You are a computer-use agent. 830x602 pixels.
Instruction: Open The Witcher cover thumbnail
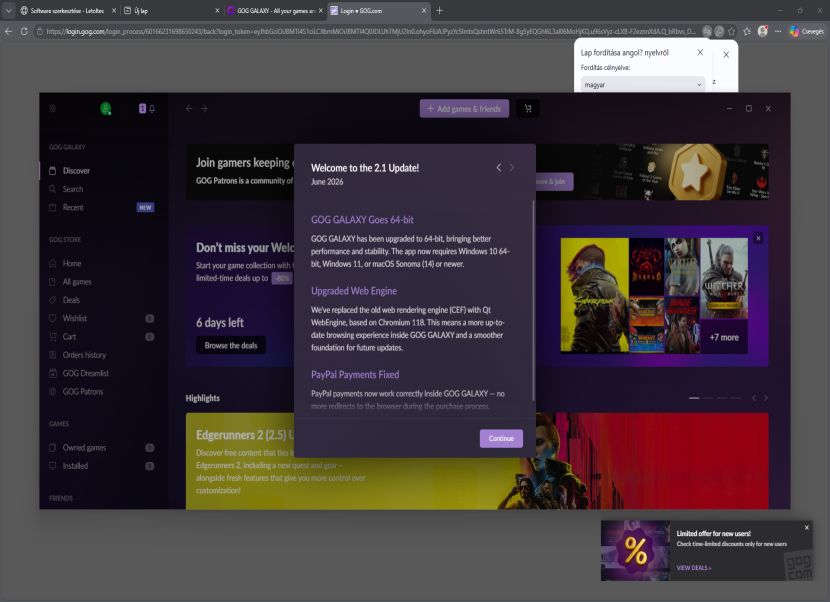pyautogui.click(x=724, y=277)
